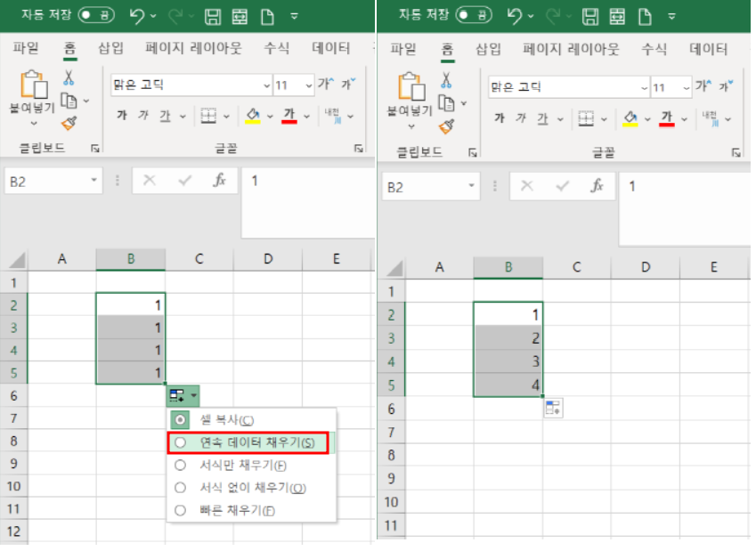Click the Auto Fill Options icon in right sheet
This screenshot has height=551, width=756.
[x=553, y=408]
